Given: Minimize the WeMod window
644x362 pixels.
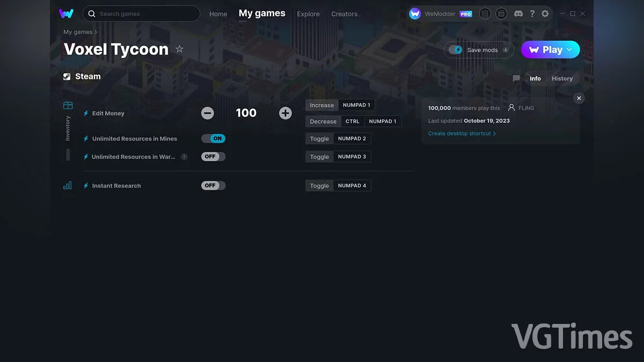Looking at the screenshot, I should [x=562, y=13].
